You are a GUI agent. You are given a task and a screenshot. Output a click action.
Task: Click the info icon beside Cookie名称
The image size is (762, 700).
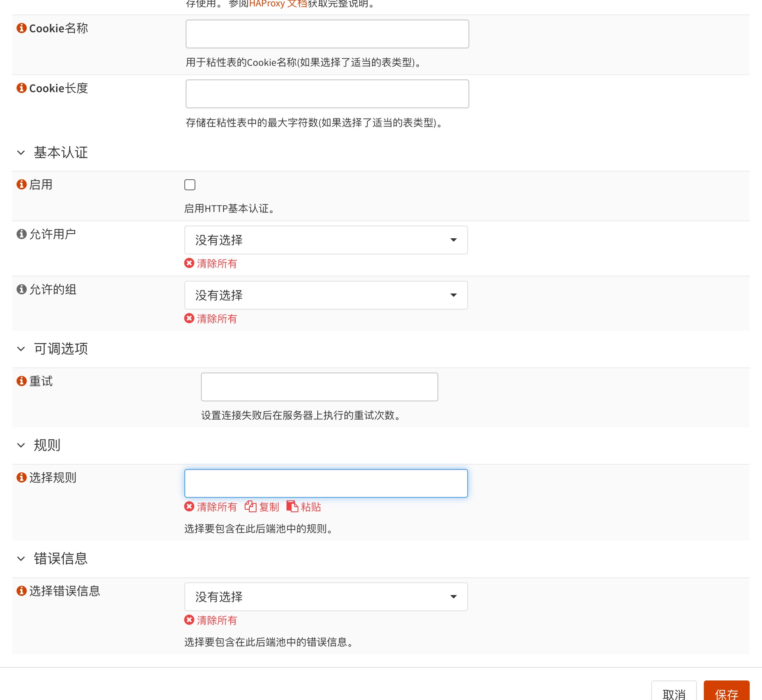(x=21, y=28)
